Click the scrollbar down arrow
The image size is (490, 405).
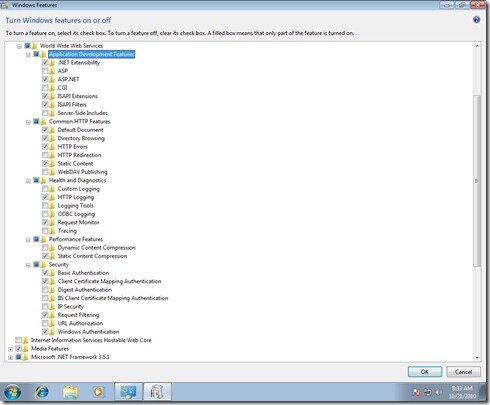coord(477,357)
